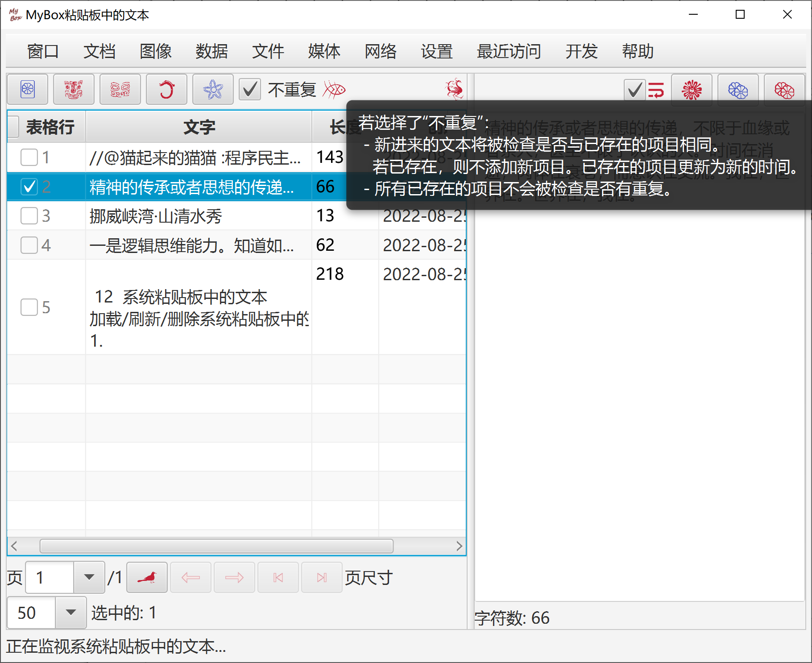Open the 最近访问 menu

509,51
